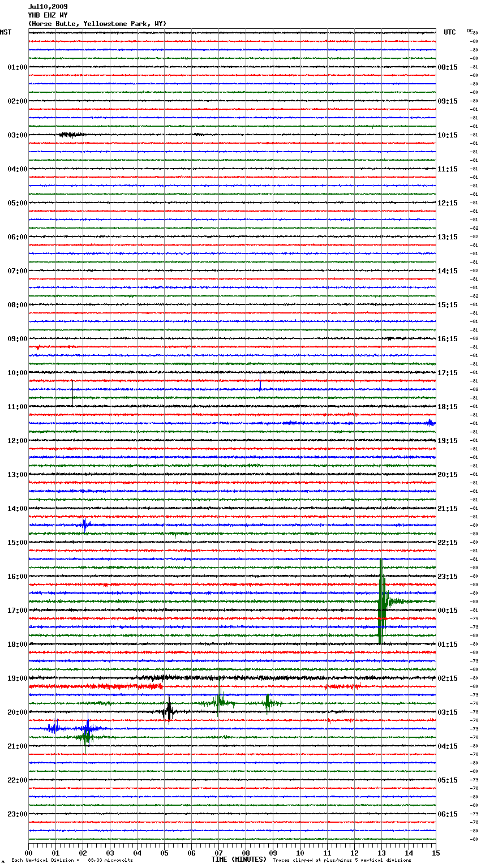Image resolution: width=481 pixels, height=868 pixels.
Task: Click the Traces clipped at plus/minus 5 divisions note
Action: 342,861
